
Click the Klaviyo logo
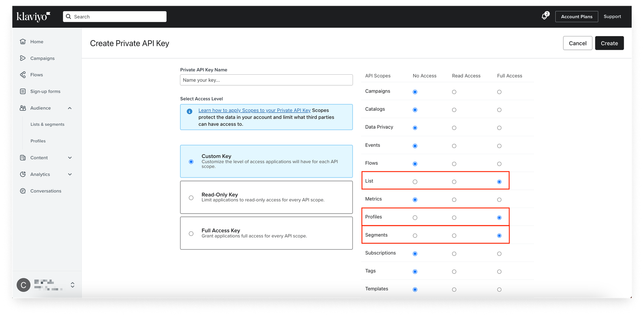coord(33,16)
